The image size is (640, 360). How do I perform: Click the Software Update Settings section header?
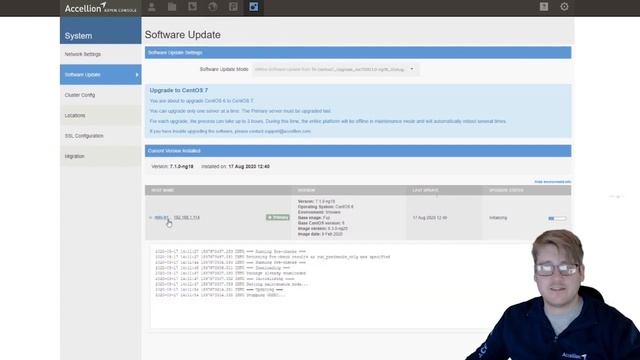point(358,53)
